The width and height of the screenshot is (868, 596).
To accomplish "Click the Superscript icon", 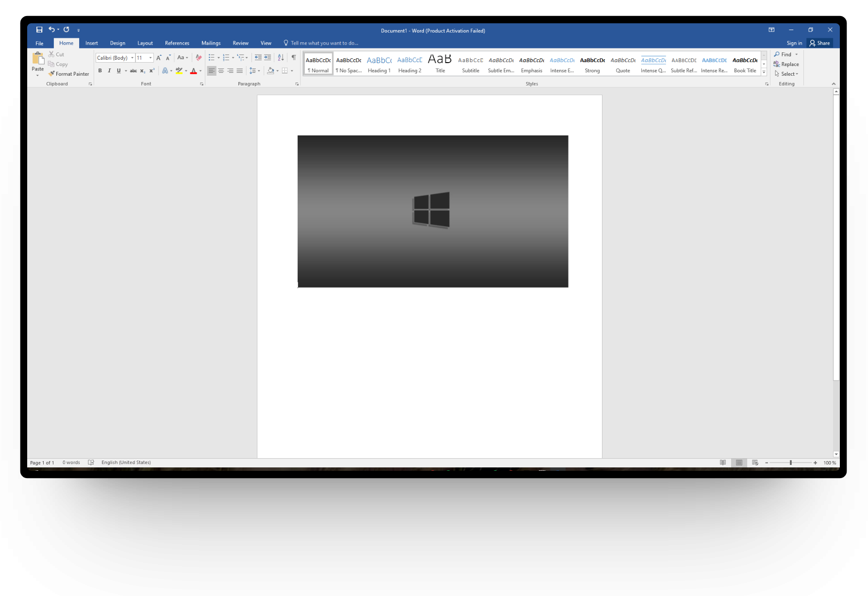I will 152,71.
